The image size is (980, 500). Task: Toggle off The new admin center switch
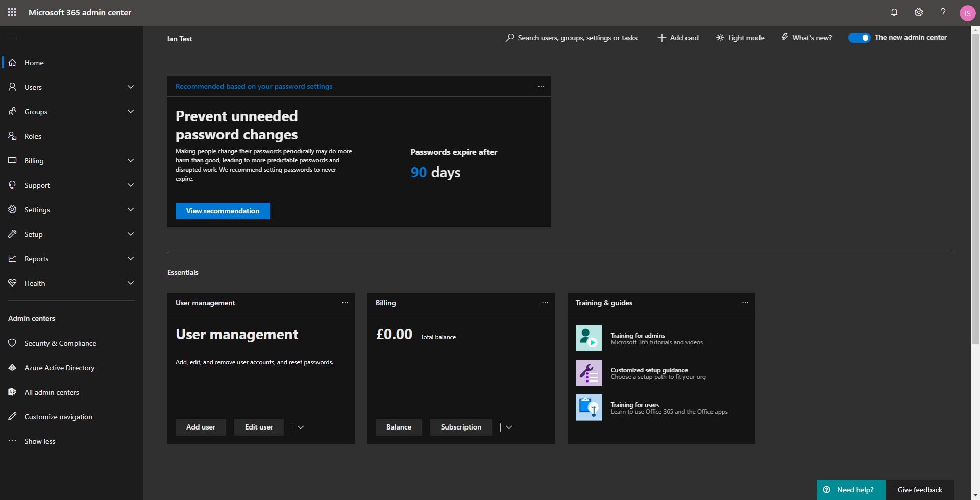click(859, 37)
